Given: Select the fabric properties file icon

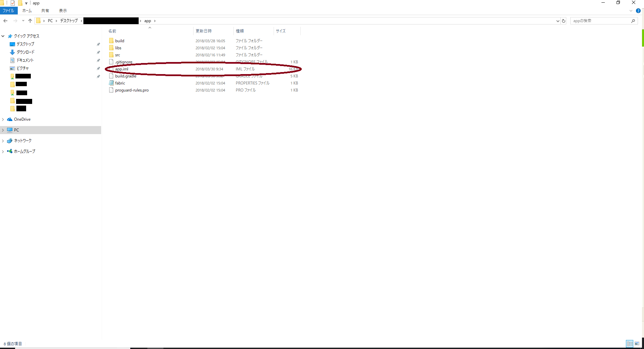Looking at the screenshot, I should pos(111,83).
